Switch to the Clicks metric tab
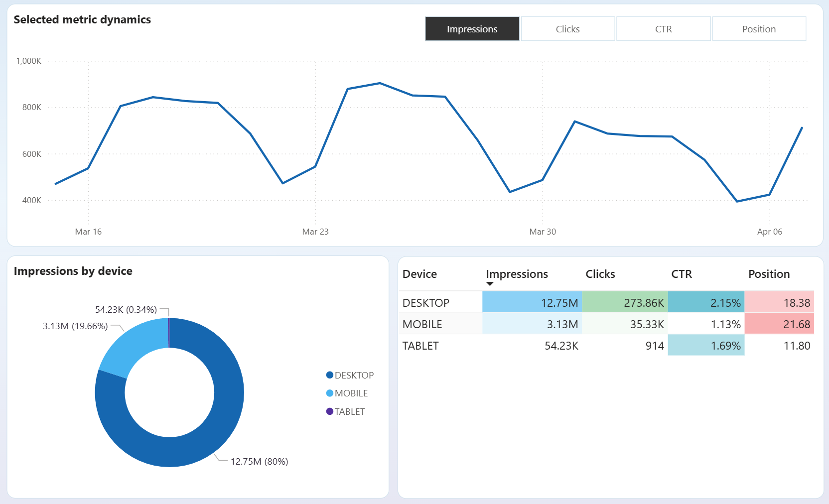829x504 pixels. (x=567, y=29)
